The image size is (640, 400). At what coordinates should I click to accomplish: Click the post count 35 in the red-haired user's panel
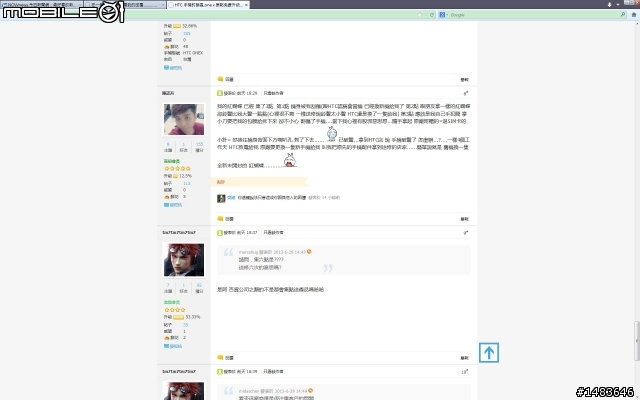click(186, 325)
